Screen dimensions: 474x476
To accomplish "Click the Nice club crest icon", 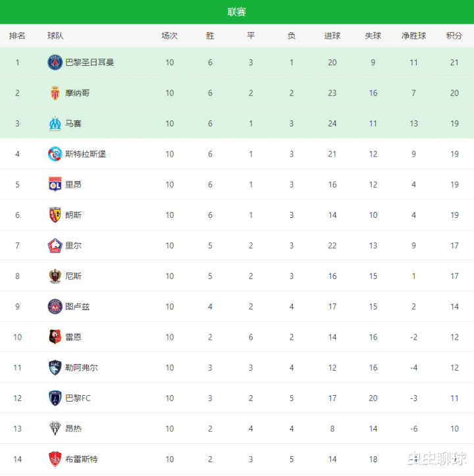I will (x=55, y=276).
